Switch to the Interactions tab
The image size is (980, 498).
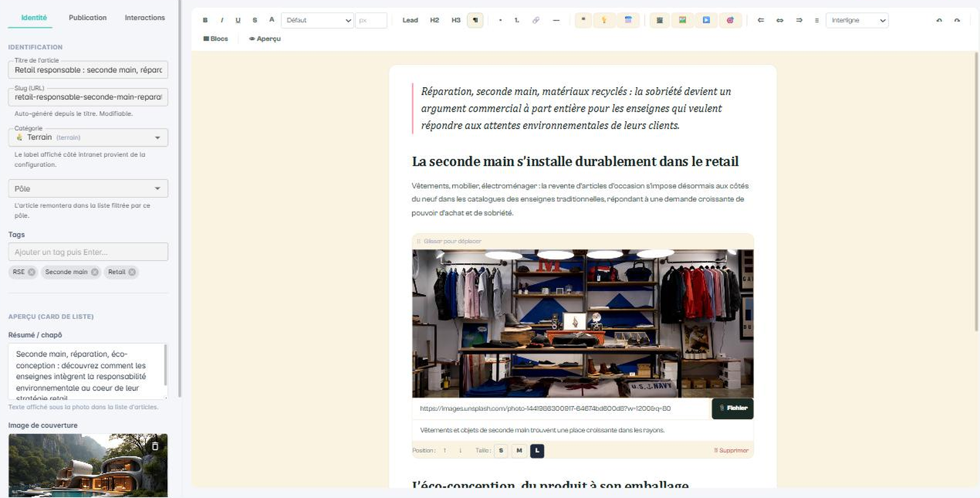pyautogui.click(x=144, y=18)
